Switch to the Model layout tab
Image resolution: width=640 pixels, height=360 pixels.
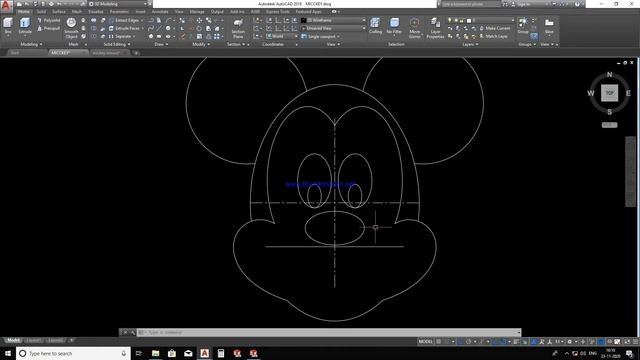tap(13, 340)
